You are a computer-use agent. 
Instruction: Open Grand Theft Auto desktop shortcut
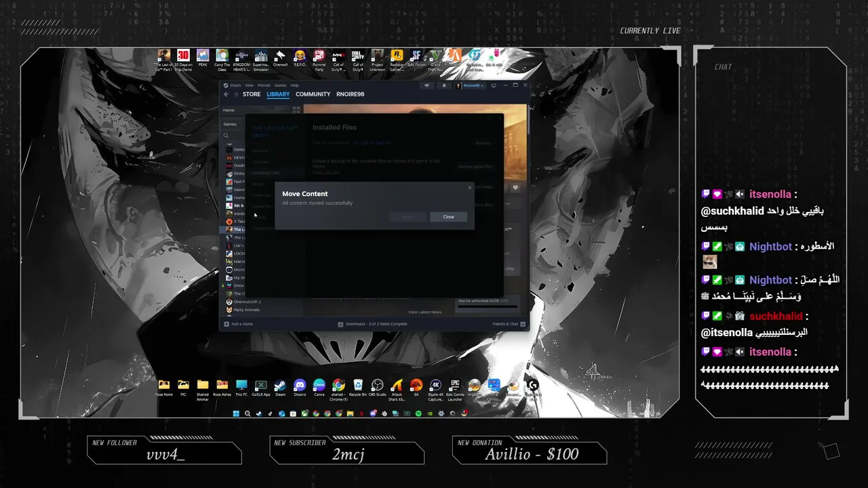click(x=436, y=60)
